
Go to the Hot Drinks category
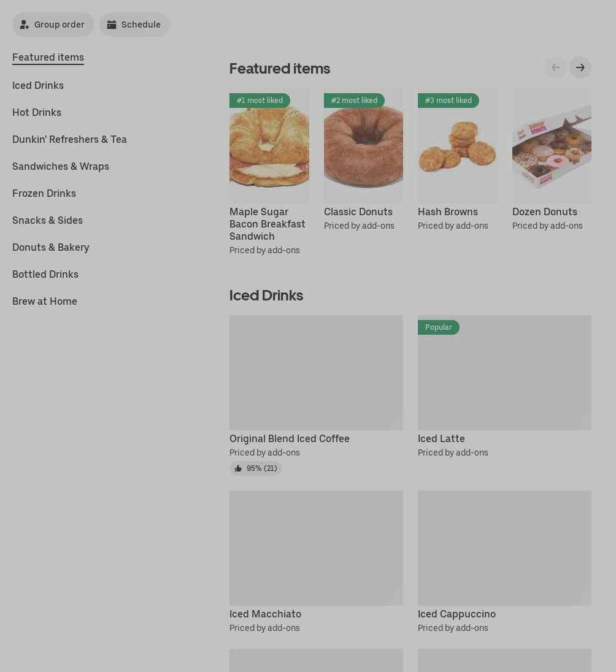[x=37, y=112]
